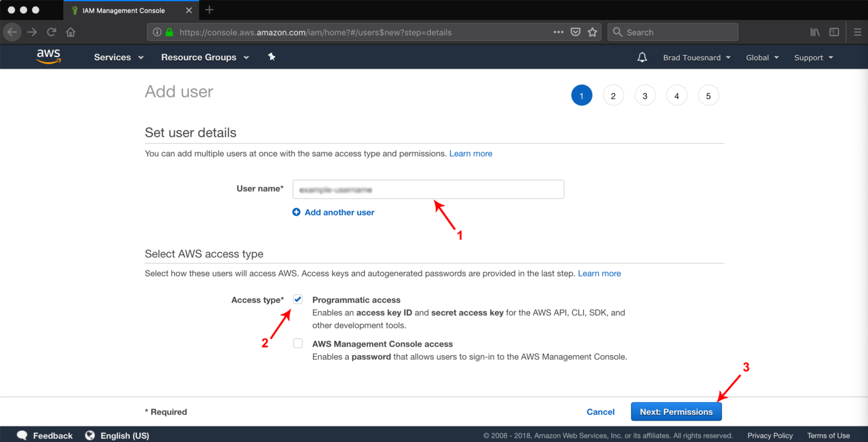Open the Global region dropdown
The image size is (868, 442).
[762, 58]
